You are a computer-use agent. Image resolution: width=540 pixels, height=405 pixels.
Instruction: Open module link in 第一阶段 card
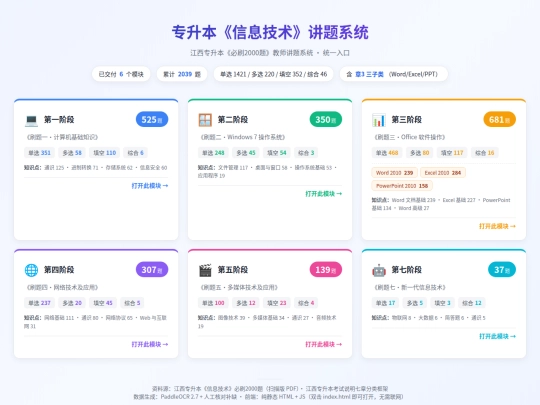tap(150, 186)
